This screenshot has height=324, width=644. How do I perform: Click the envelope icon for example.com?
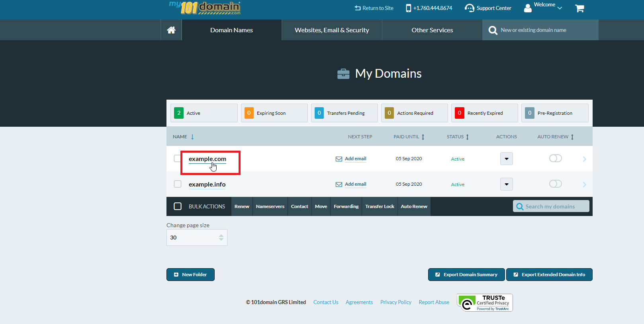339,159
